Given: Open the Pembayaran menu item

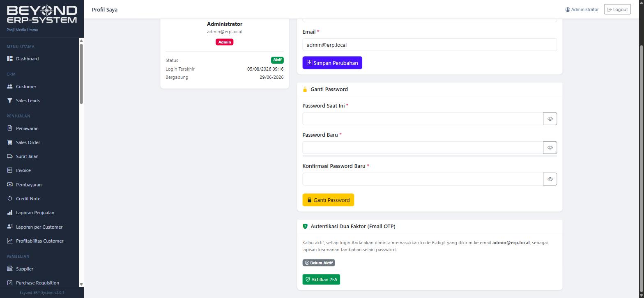Looking at the screenshot, I should pyautogui.click(x=39, y=185).
